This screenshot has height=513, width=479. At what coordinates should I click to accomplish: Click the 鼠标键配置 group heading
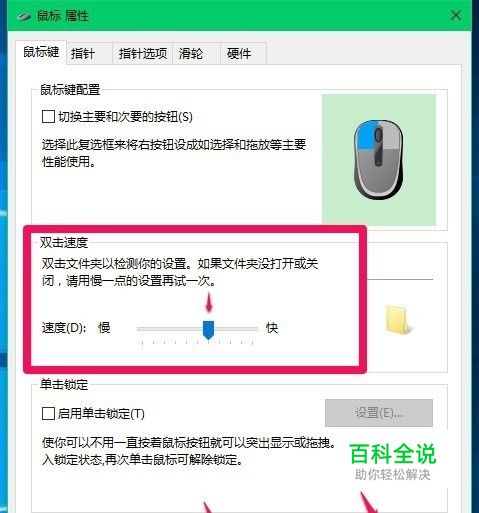(70, 90)
